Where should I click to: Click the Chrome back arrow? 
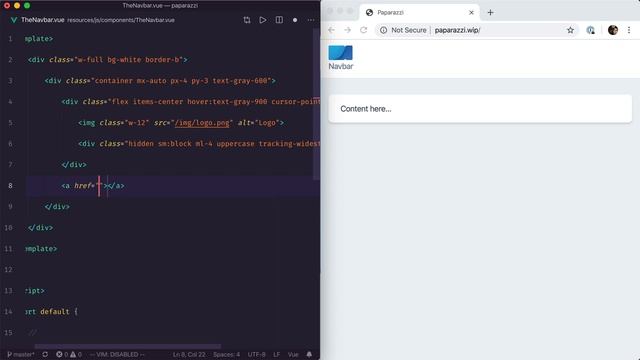[x=331, y=30]
